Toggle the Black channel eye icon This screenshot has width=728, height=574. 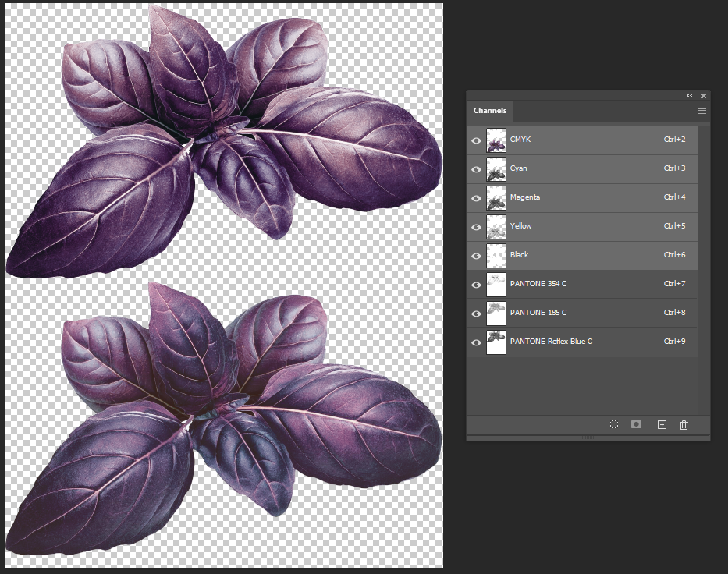coord(476,256)
